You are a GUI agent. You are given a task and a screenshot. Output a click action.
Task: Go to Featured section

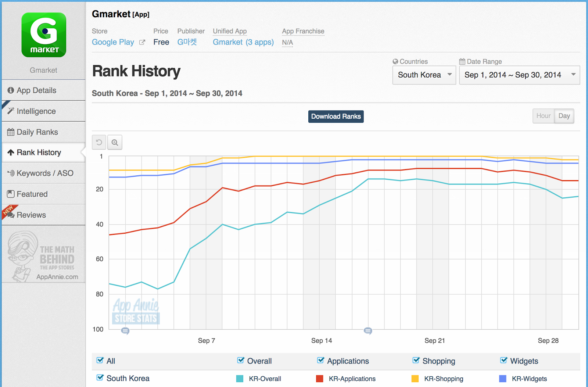44,194
